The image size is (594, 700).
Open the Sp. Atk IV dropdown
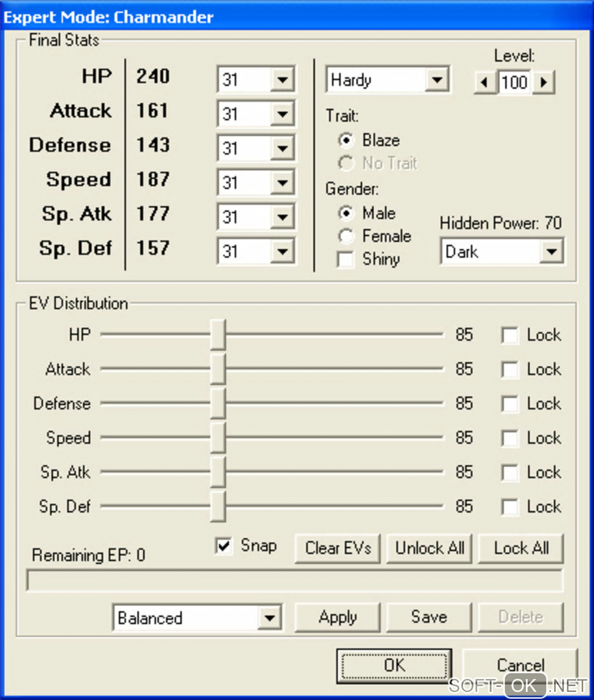click(x=282, y=217)
